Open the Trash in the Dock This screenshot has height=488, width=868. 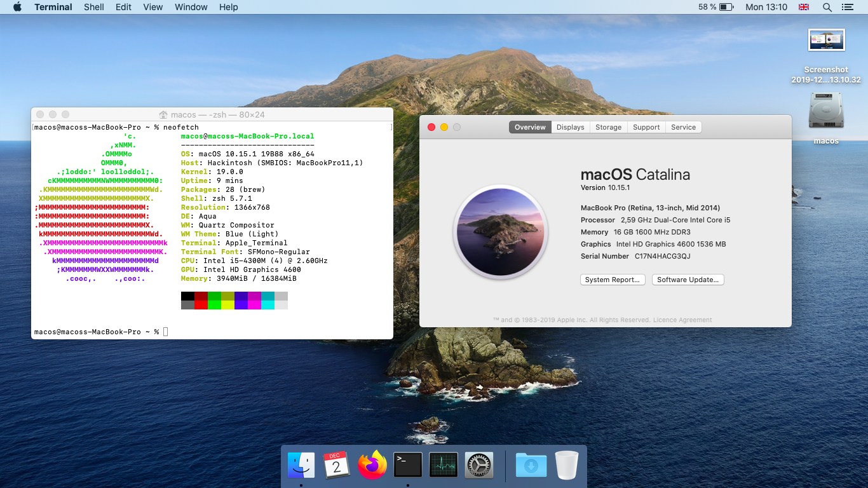(x=567, y=465)
